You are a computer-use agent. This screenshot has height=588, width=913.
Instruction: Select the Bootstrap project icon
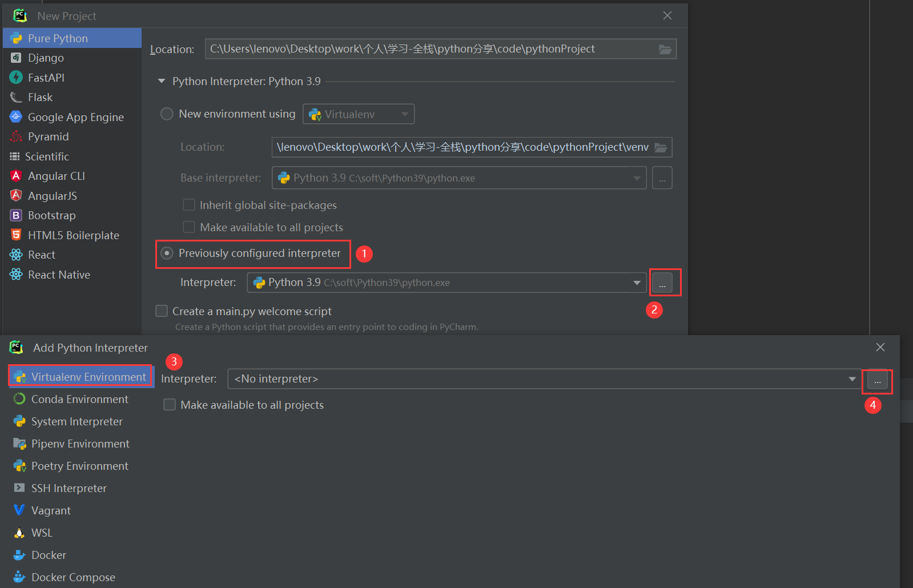[x=16, y=215]
